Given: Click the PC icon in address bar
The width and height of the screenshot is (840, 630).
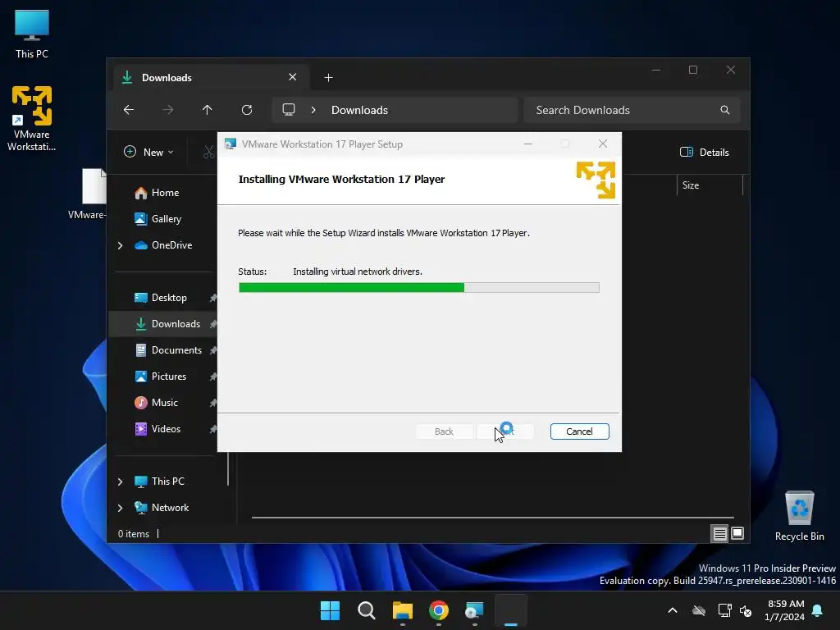Looking at the screenshot, I should pos(289,110).
